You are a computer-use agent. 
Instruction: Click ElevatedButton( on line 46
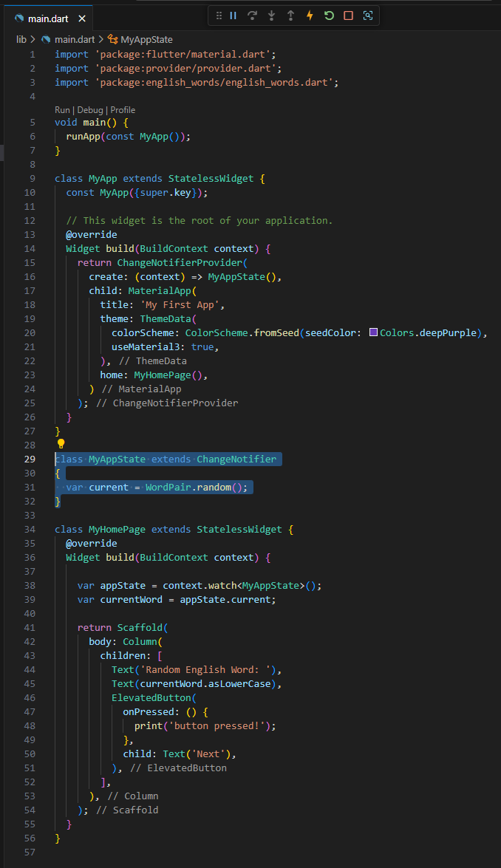[154, 697]
